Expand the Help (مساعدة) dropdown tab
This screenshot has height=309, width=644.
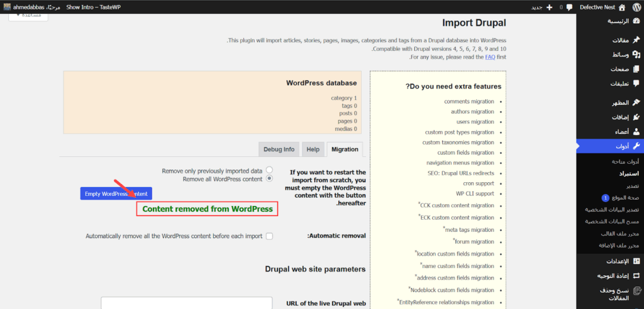[x=28, y=15]
